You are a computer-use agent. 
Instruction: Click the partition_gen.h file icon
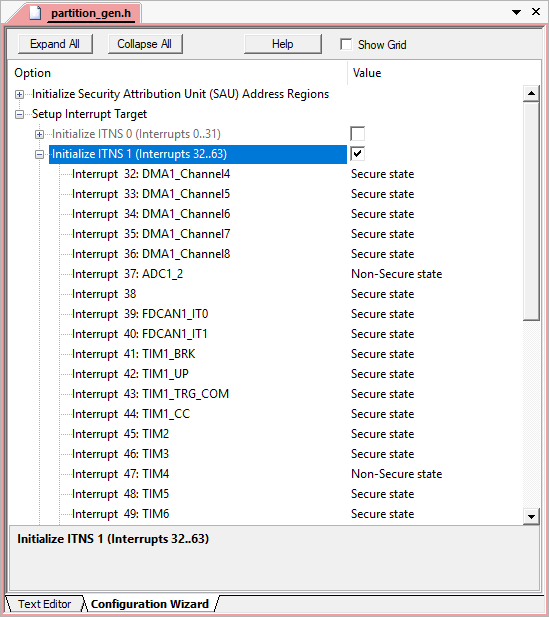point(35,13)
